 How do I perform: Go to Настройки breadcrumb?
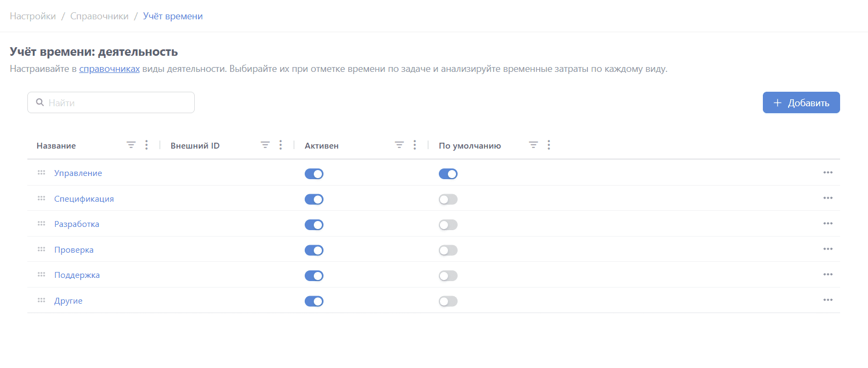pyautogui.click(x=33, y=16)
